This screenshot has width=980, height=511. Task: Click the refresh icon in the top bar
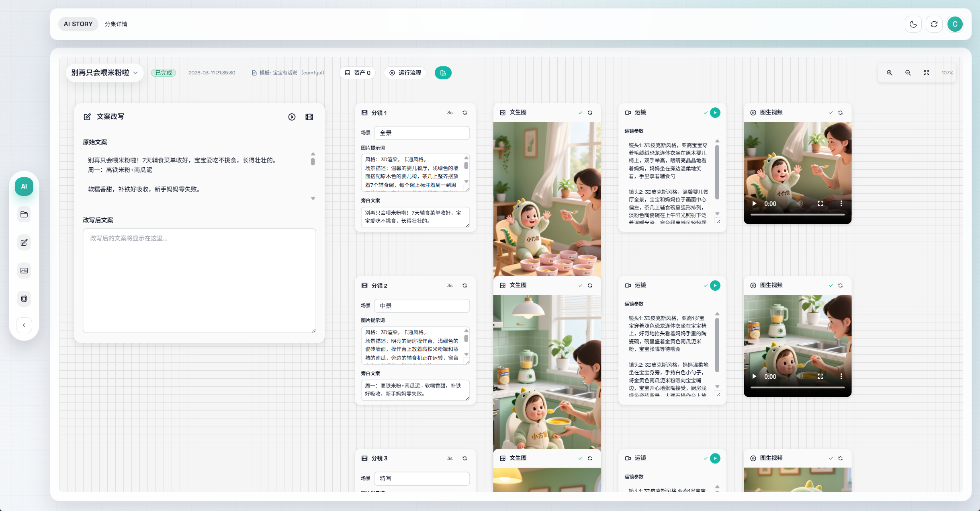pyautogui.click(x=934, y=24)
